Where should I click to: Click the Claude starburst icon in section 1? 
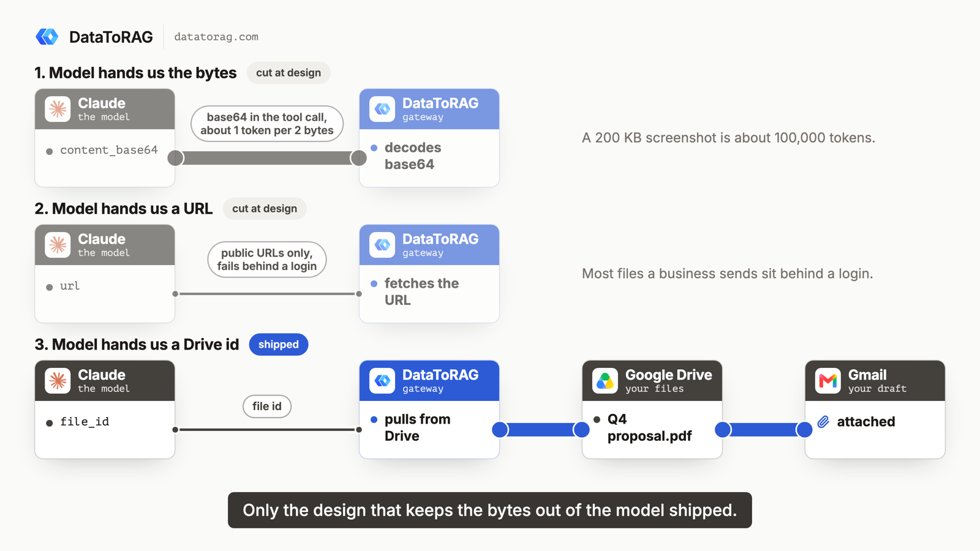pyautogui.click(x=58, y=109)
